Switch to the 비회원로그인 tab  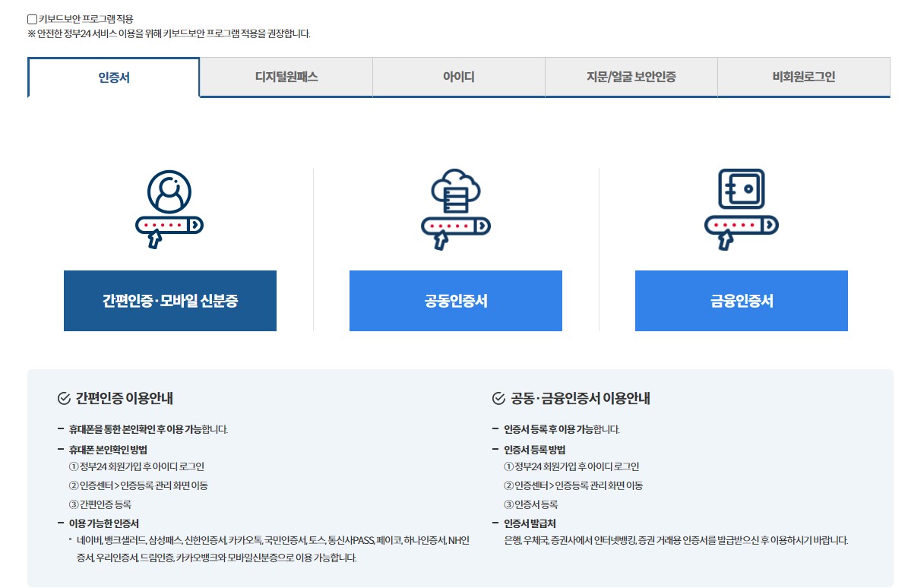803,77
